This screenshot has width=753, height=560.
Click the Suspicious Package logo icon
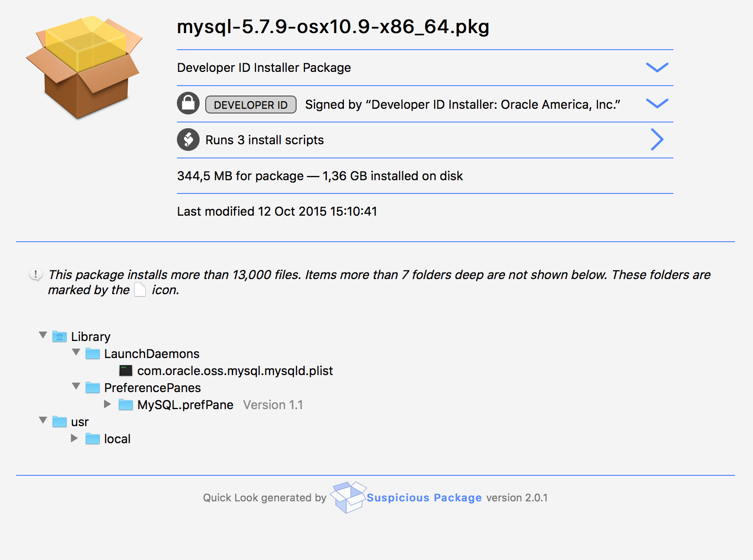[x=348, y=497]
